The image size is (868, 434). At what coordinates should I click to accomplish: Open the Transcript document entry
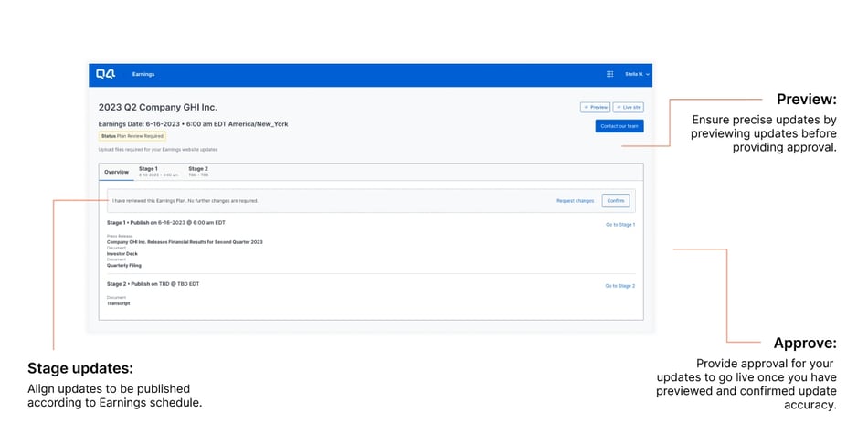click(119, 303)
